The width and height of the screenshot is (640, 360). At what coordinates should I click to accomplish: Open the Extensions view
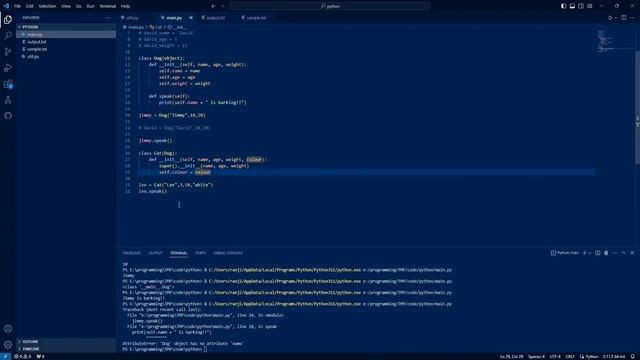[8, 84]
